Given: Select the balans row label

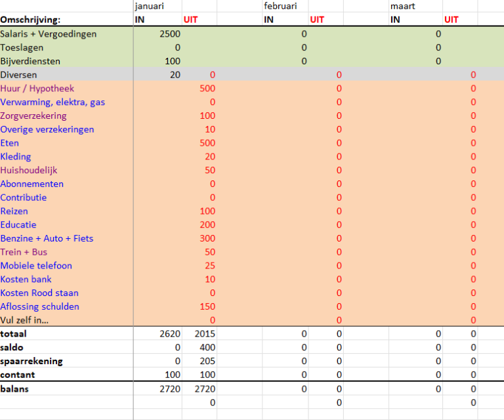Looking at the screenshot, I should tap(14, 389).
